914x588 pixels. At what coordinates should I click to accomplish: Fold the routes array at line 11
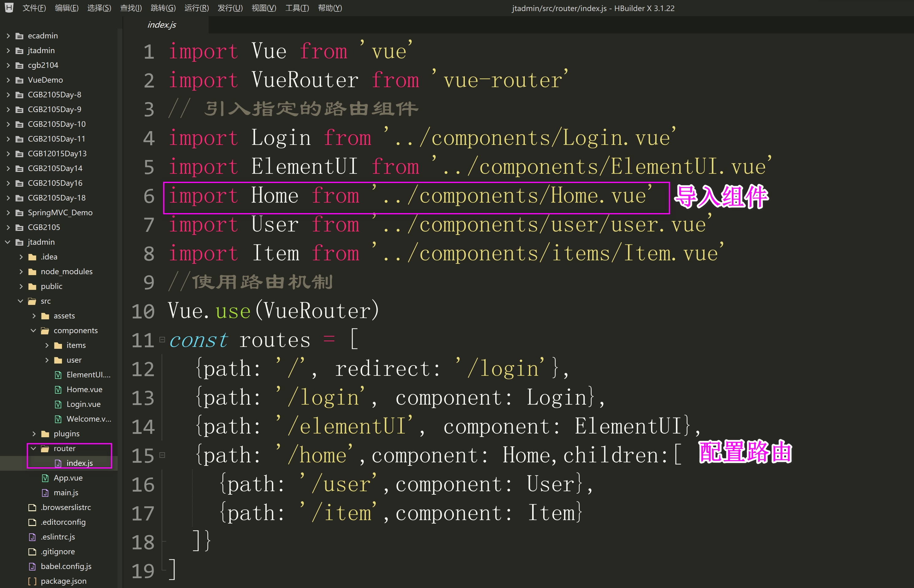click(x=162, y=339)
